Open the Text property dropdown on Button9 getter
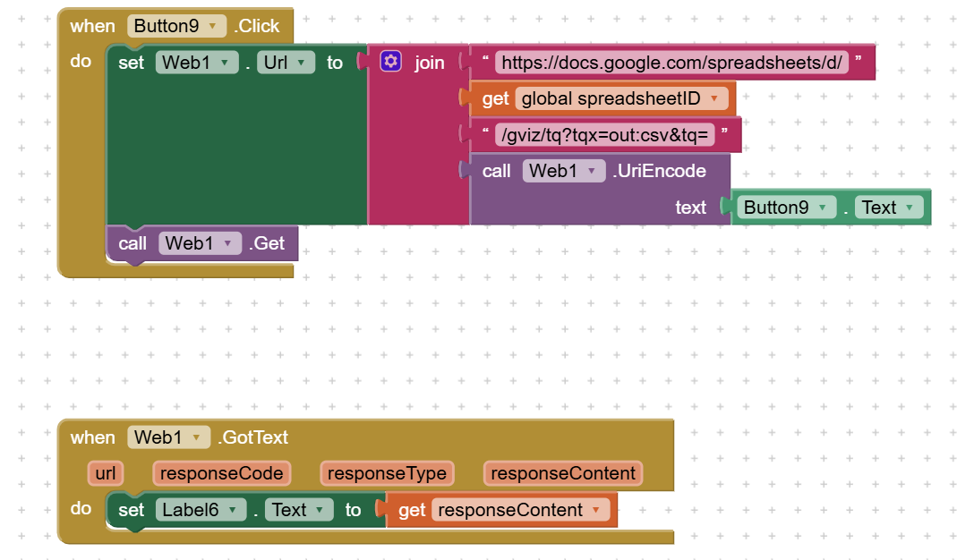Viewport: 957px width, 560px height. click(889, 208)
